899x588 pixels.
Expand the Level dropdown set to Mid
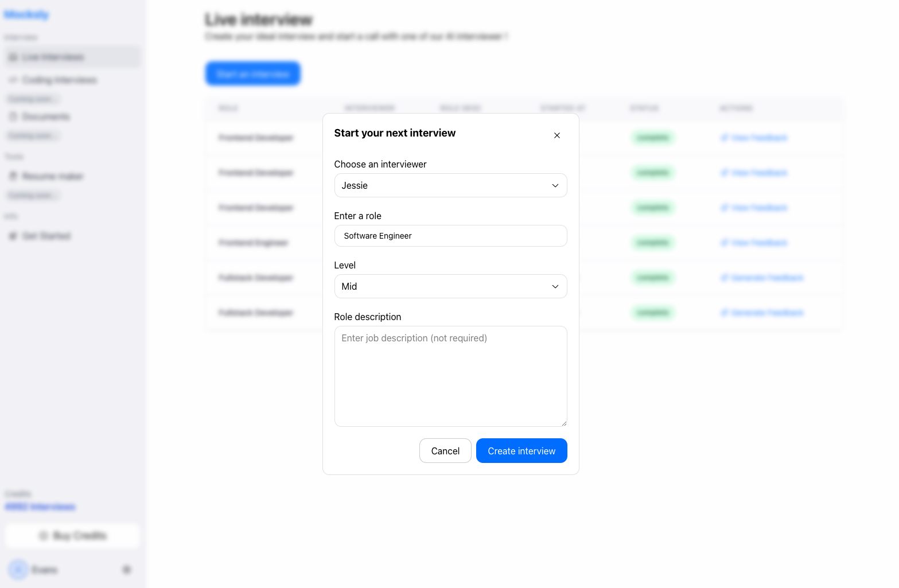(450, 286)
